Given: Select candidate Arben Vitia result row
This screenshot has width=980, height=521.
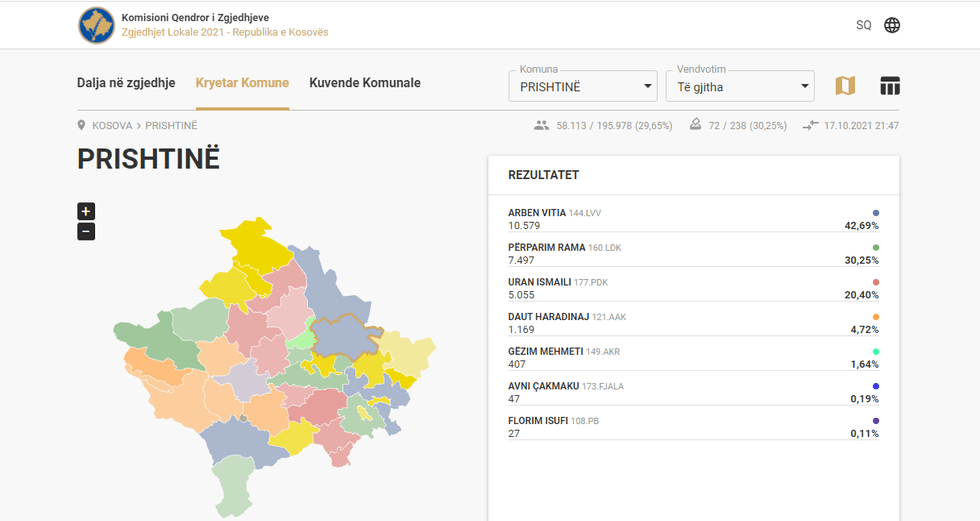Looking at the screenshot, I should point(693,220).
